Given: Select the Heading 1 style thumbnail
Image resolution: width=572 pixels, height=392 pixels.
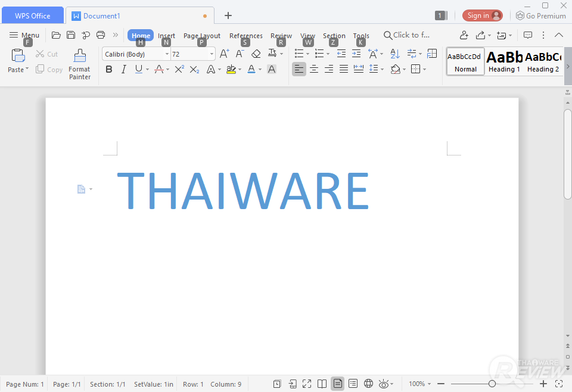Looking at the screenshot, I should [x=504, y=61].
